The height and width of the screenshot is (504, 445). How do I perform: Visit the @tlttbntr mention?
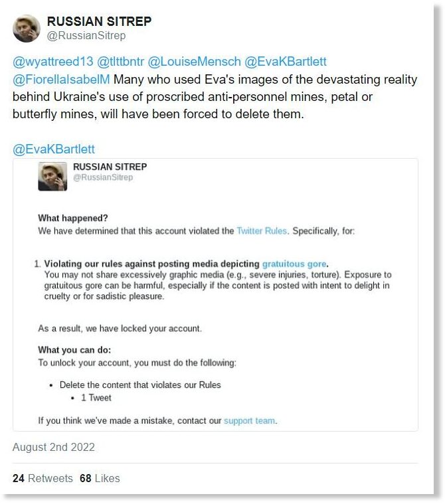point(120,61)
